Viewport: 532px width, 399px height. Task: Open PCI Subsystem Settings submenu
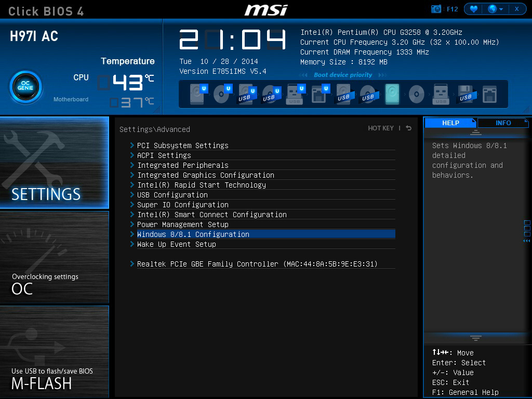pyautogui.click(x=182, y=145)
